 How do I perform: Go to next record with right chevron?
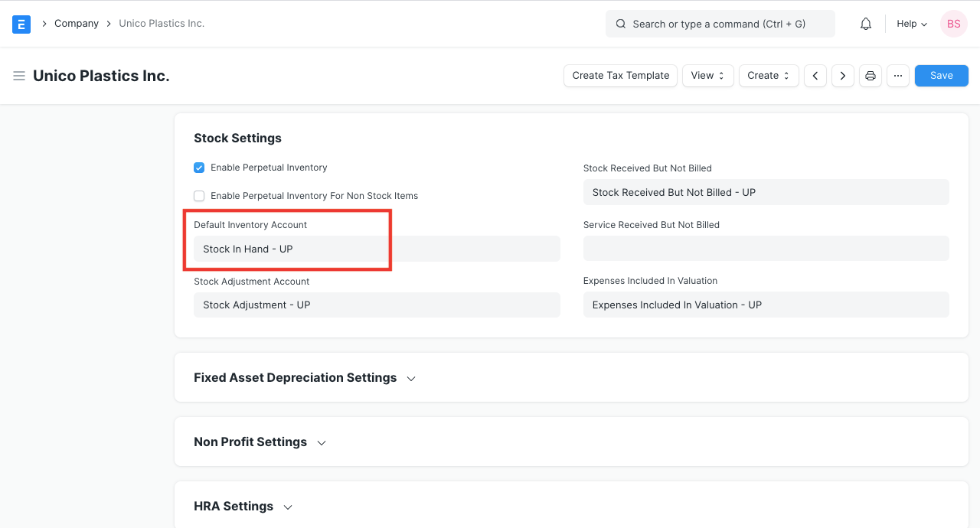coord(842,75)
